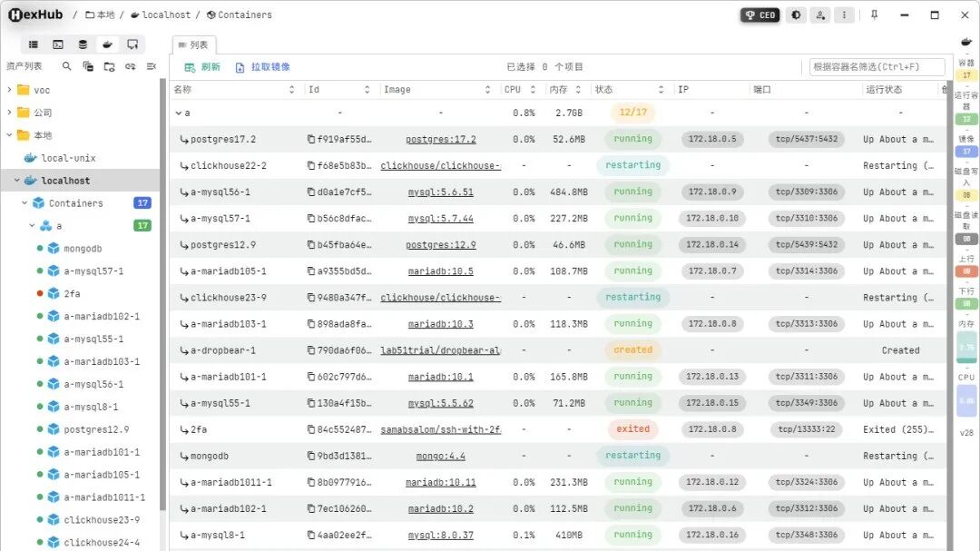Click the 拉取镜像 pull image button
This screenshot has width=980, height=551.
click(262, 67)
